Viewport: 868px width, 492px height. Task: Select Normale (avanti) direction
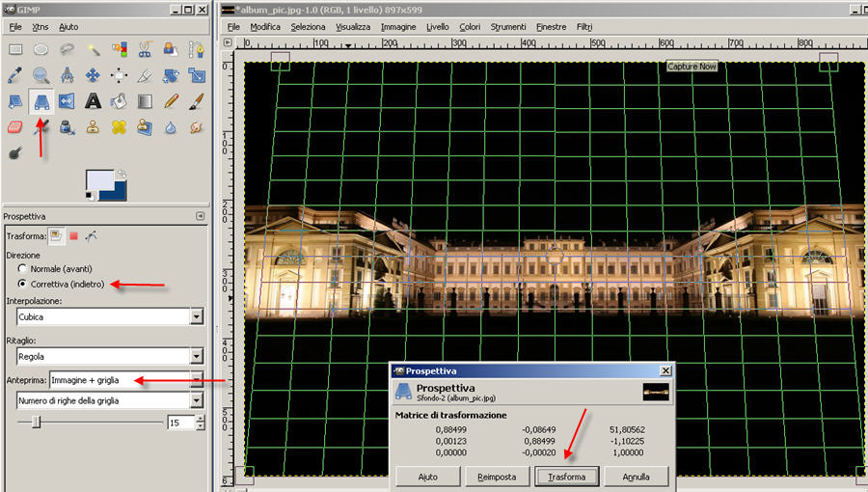point(24,268)
